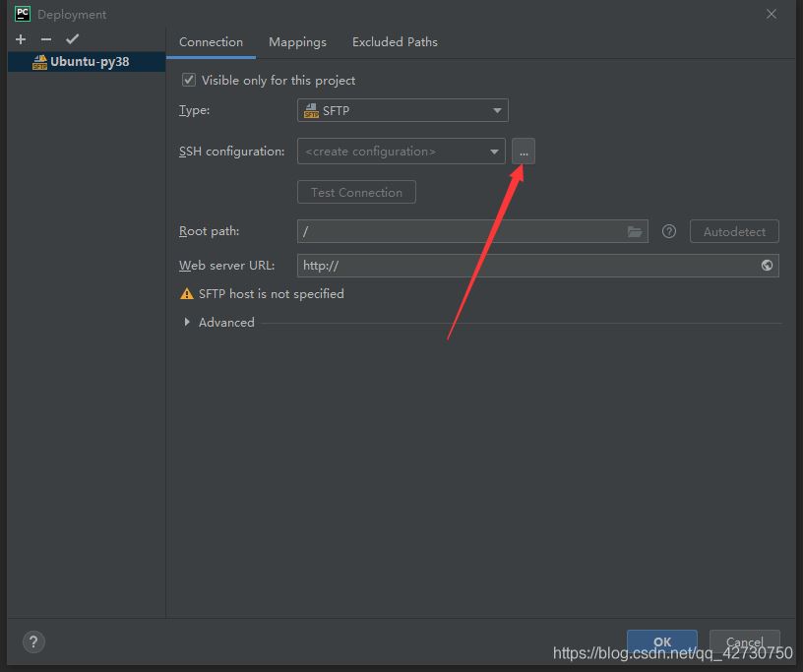Remove selected server with minus icon
This screenshot has height=672, width=803.
(46, 39)
